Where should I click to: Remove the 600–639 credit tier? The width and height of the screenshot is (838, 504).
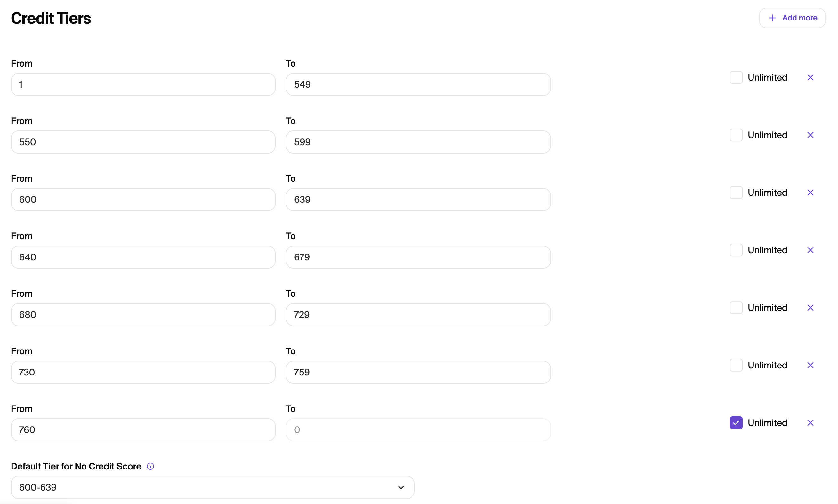point(810,192)
